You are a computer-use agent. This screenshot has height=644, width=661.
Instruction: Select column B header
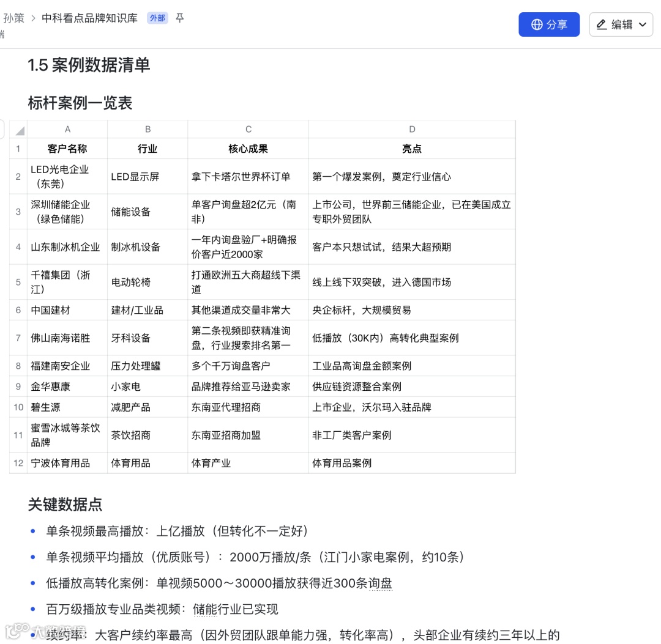[148, 129]
